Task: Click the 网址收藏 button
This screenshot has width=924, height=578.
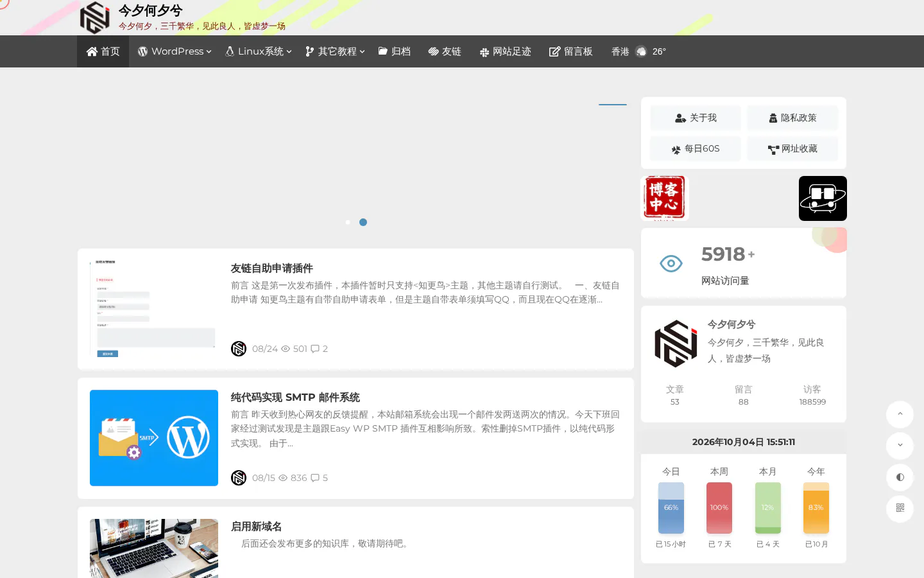Action: click(792, 149)
